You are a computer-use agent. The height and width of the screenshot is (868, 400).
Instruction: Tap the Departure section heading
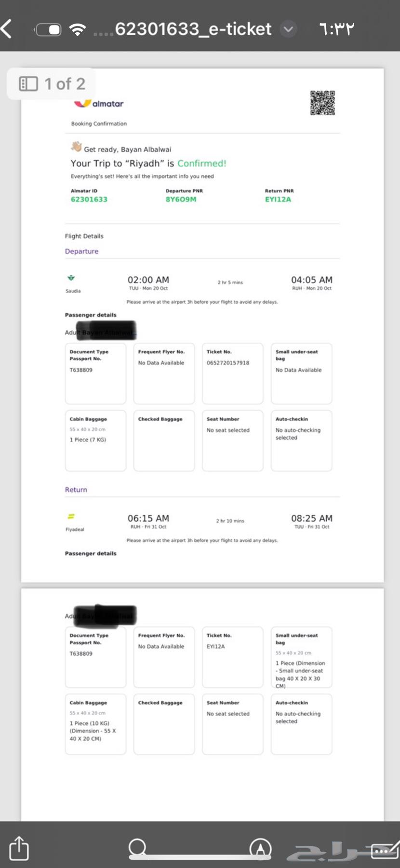[81, 251]
